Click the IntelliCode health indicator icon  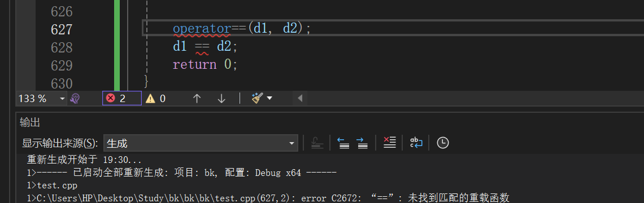pos(75,99)
